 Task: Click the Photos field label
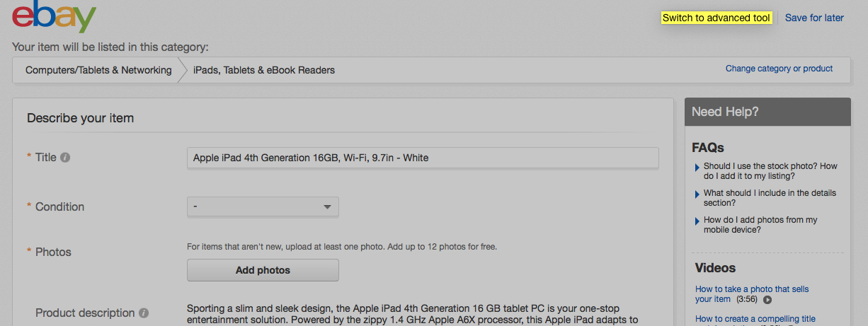point(53,252)
